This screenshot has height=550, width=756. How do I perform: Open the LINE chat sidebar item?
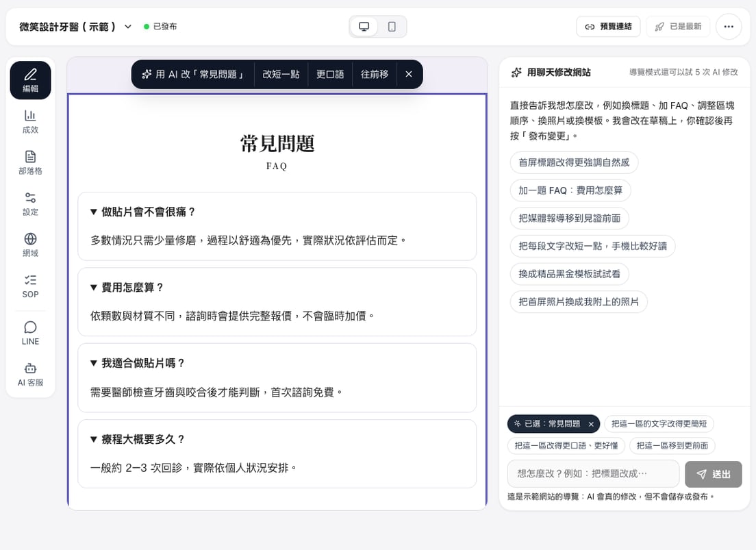(30, 334)
